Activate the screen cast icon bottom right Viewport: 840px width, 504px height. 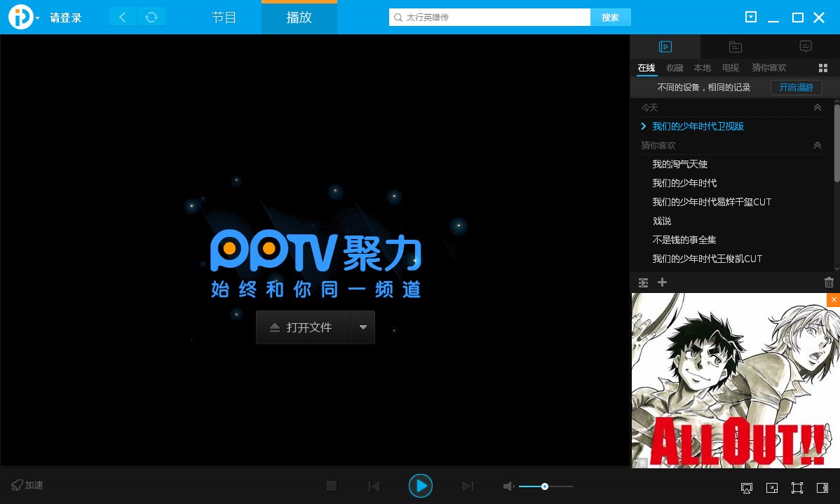click(747, 488)
